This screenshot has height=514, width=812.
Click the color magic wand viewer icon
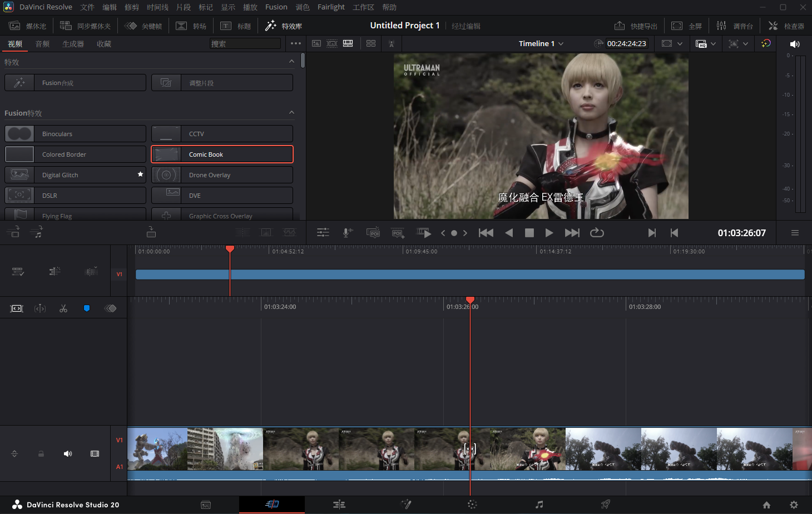point(766,43)
